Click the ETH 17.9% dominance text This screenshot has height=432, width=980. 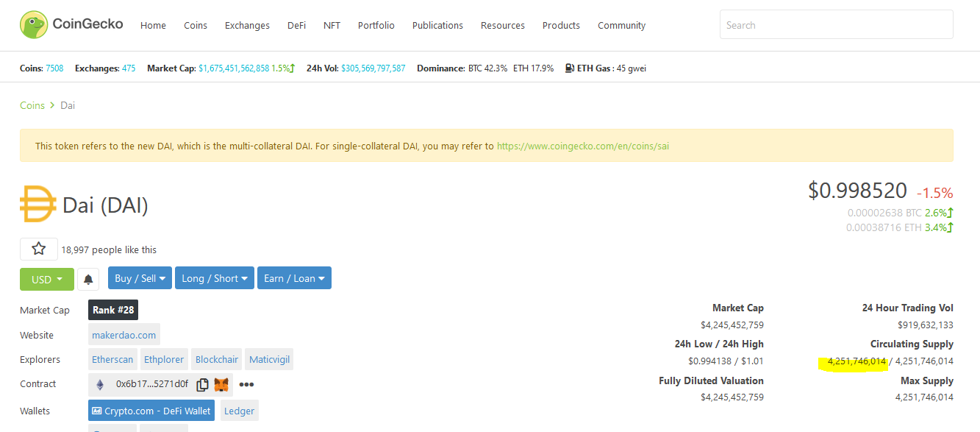534,68
